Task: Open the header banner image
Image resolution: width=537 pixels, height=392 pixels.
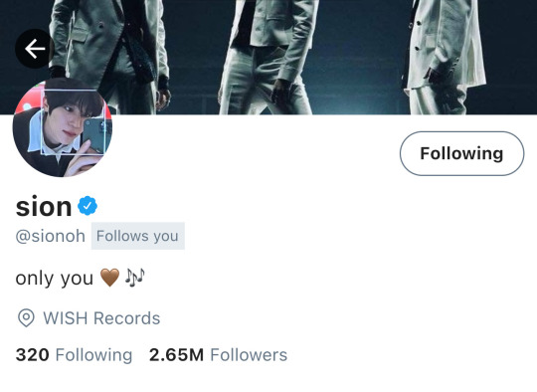Action: click(268, 58)
